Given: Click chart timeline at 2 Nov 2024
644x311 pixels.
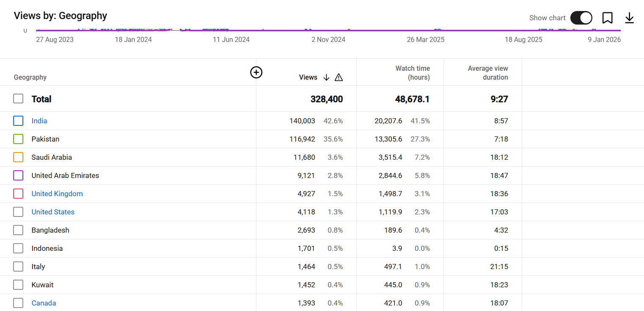Looking at the screenshot, I should (x=328, y=31).
